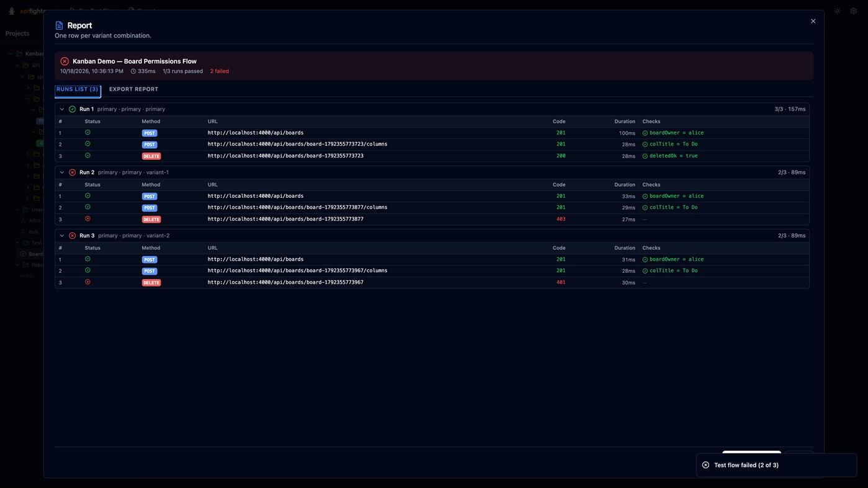Click the 200 response code in Run 1
868x488 pixels.
click(x=561, y=156)
